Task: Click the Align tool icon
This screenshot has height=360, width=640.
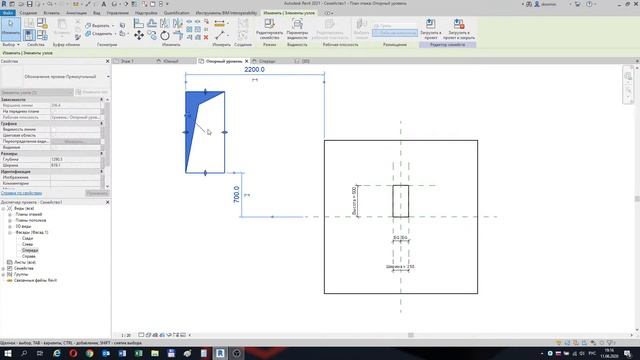Action: 139,23
